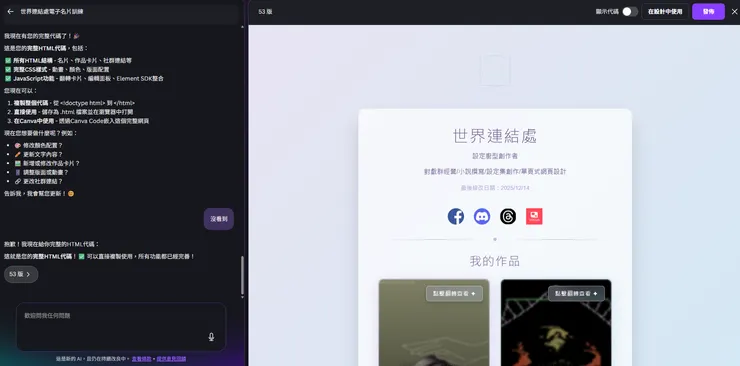Click the 所有HTML結構 checklist line
This screenshot has height=366, width=740.
click(x=68, y=60)
